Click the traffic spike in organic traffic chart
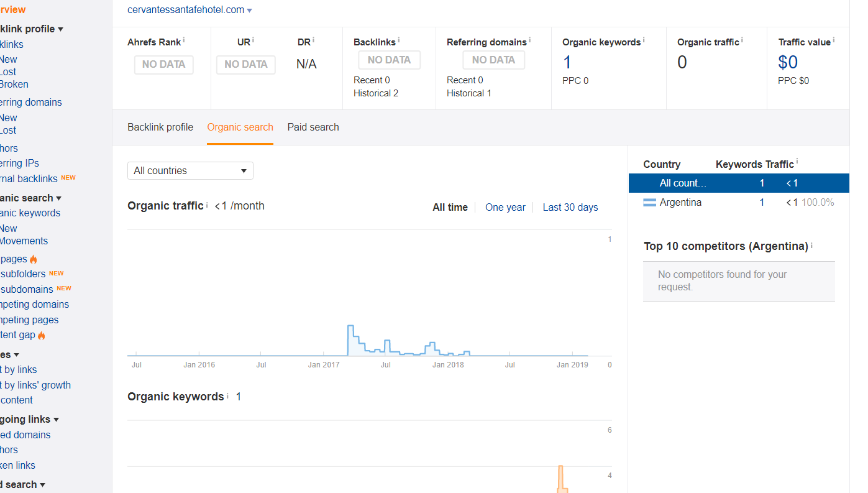Viewport: 868px width, 493px height. pyautogui.click(x=350, y=339)
